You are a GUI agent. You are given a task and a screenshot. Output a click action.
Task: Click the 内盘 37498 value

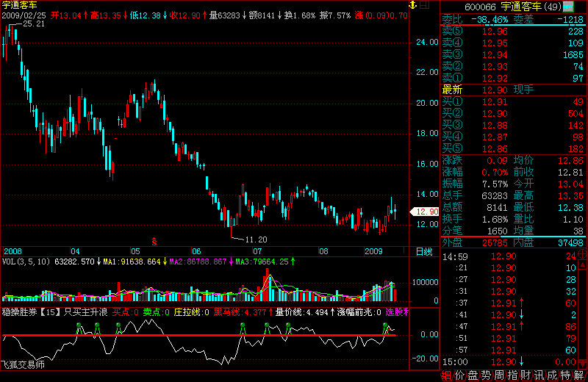(570, 242)
